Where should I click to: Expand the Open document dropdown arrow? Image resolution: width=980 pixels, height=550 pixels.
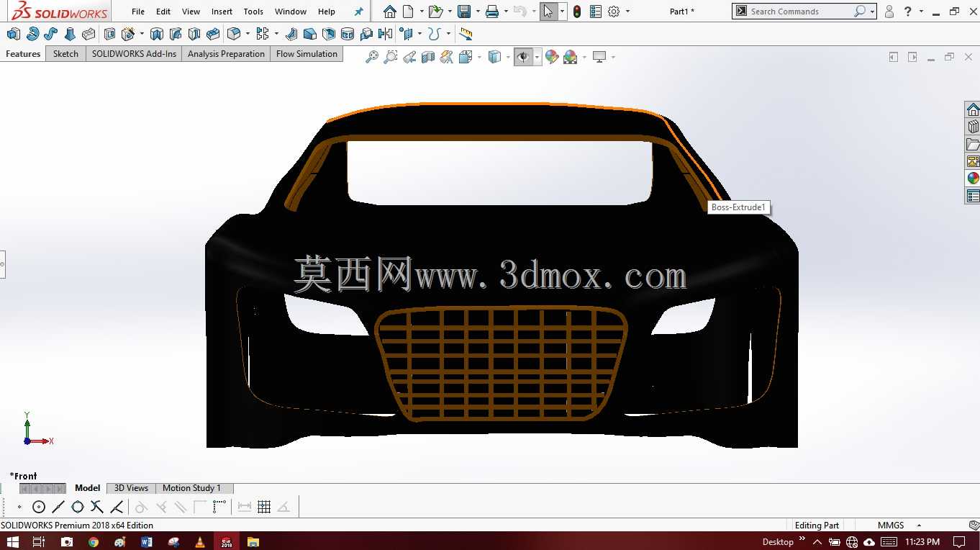[x=450, y=12]
